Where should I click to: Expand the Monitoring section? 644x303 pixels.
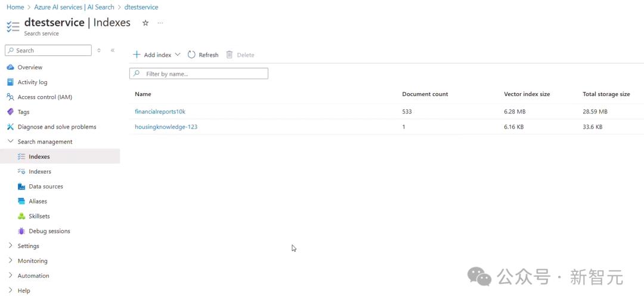(10, 261)
